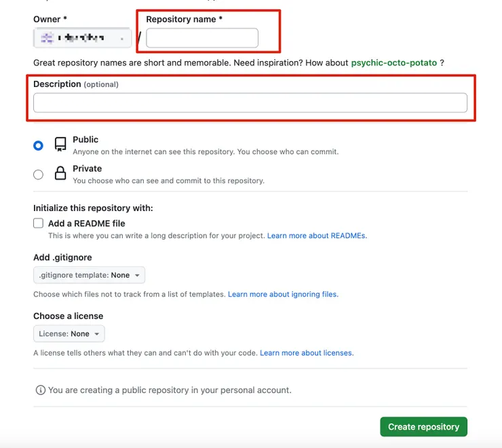Click the Private option label text
This screenshot has width=502, height=448.
pos(87,169)
